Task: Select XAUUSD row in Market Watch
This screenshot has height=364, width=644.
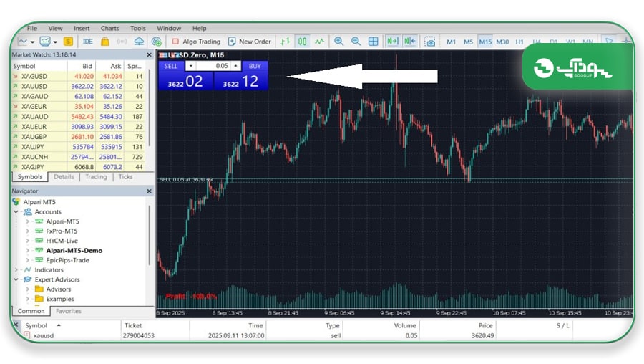Action: [78, 86]
